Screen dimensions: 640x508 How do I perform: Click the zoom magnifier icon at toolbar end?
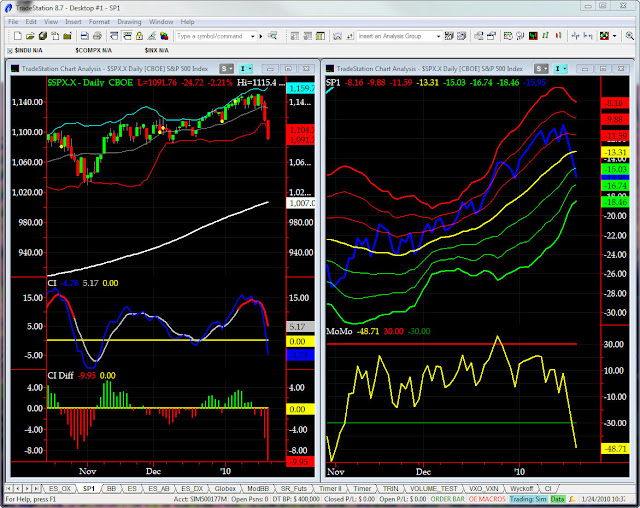point(629,36)
